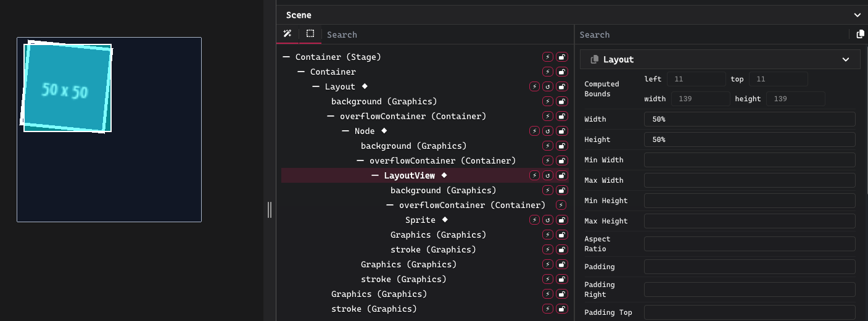Click the Min Width input field

pyautogui.click(x=750, y=160)
